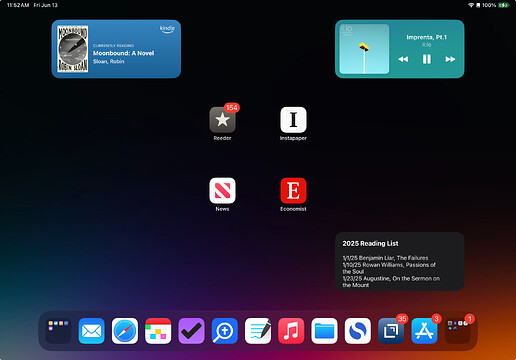Open the Music app in dock
Viewport: 516px width, 360px height.
tap(291, 331)
